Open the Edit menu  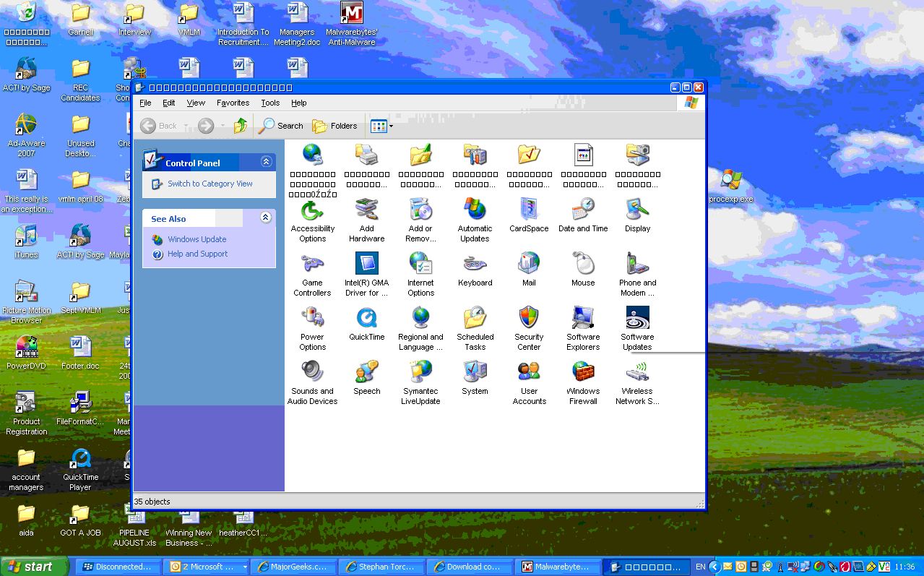coord(169,103)
